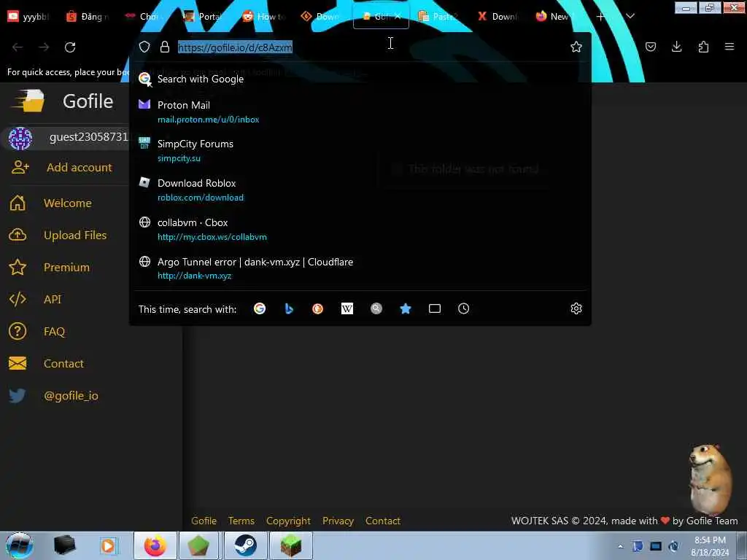The image size is (747, 560).
Task: Search this time with DuckDuckGo icon
Action: [x=318, y=308]
